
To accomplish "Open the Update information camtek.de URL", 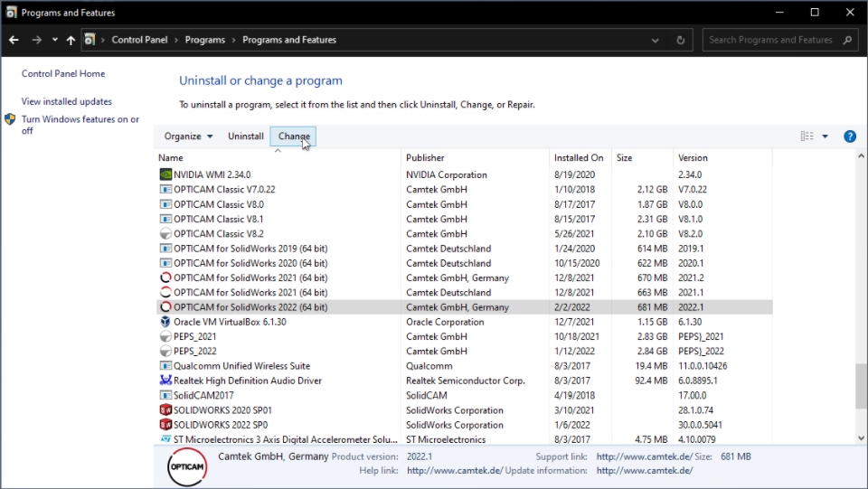I will click(645, 470).
